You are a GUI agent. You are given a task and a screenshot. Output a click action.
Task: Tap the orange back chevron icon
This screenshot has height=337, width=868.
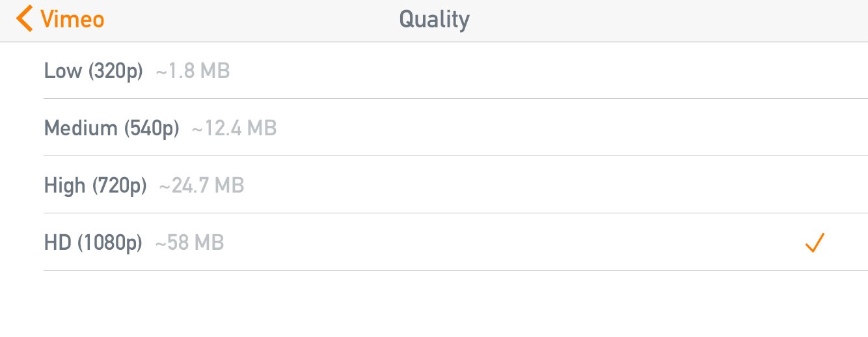coord(25,18)
